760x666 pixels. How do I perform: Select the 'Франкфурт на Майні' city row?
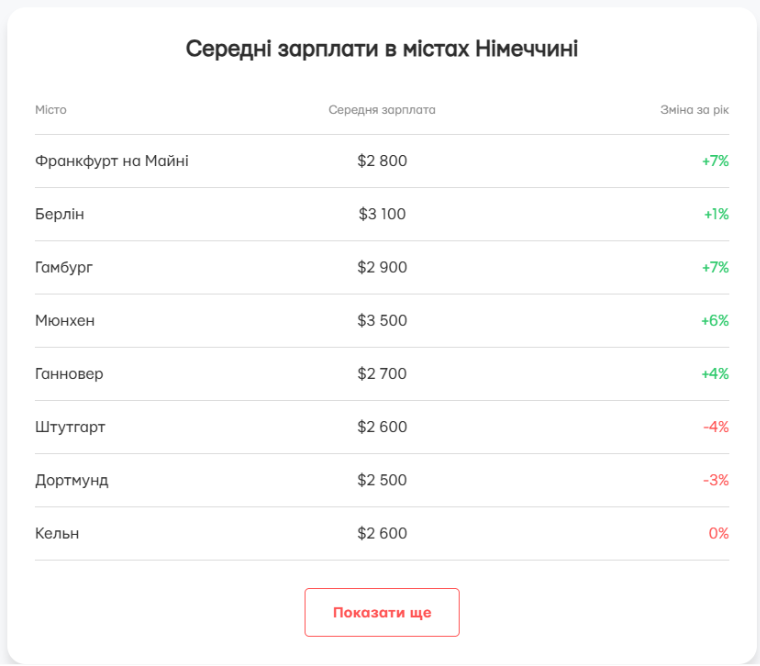tap(382, 161)
